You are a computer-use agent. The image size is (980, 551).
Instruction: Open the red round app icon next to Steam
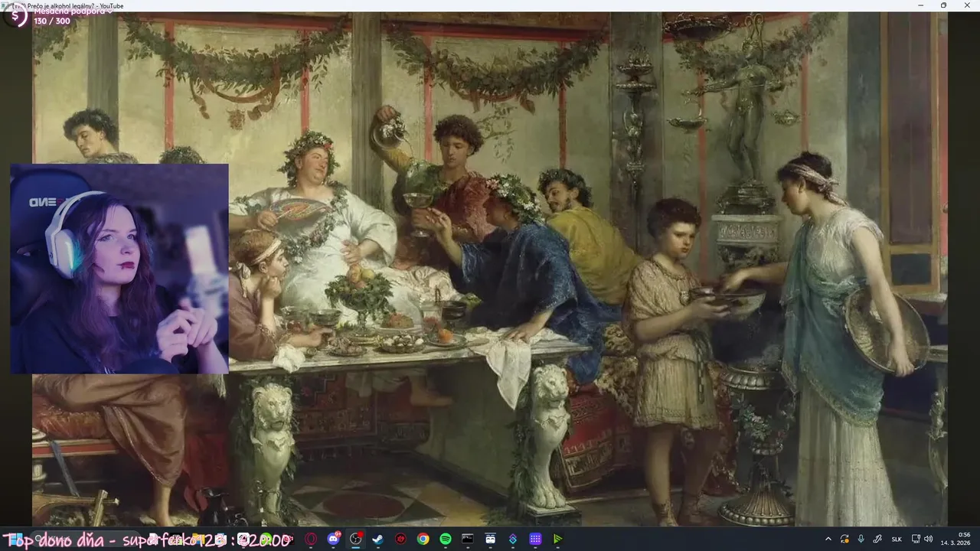click(x=400, y=539)
